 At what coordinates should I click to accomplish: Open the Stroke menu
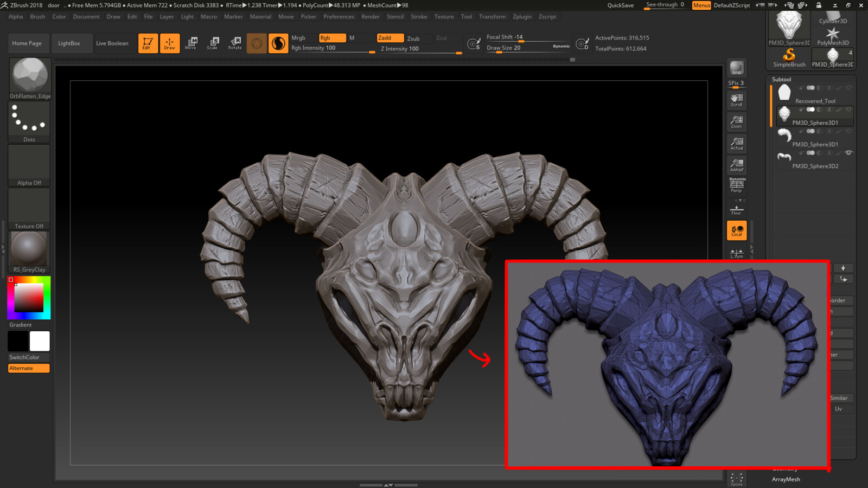coord(418,17)
